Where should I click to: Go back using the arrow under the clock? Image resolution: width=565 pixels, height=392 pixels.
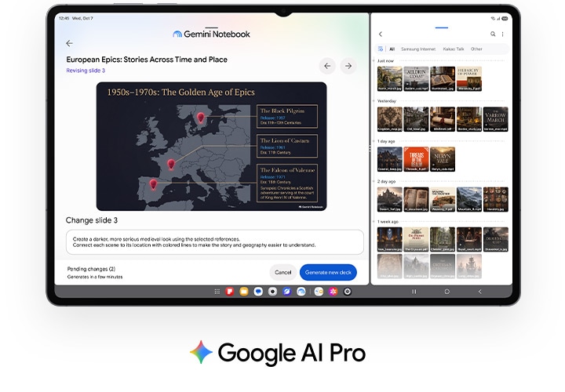coord(70,44)
